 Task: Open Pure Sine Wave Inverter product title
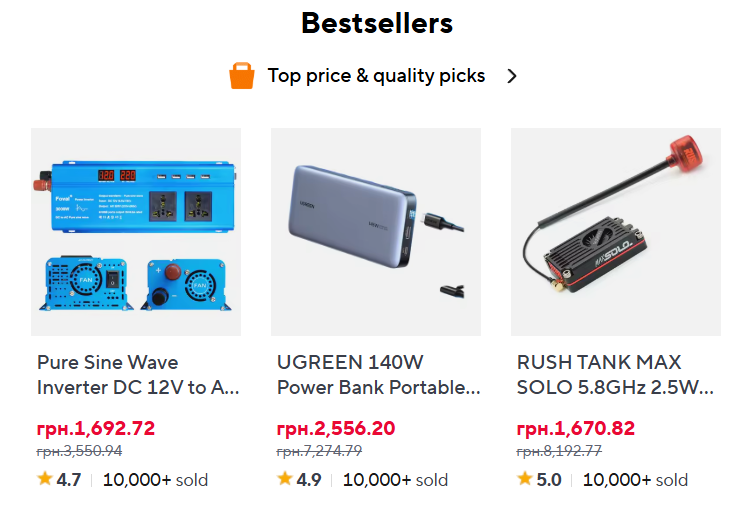[138, 375]
